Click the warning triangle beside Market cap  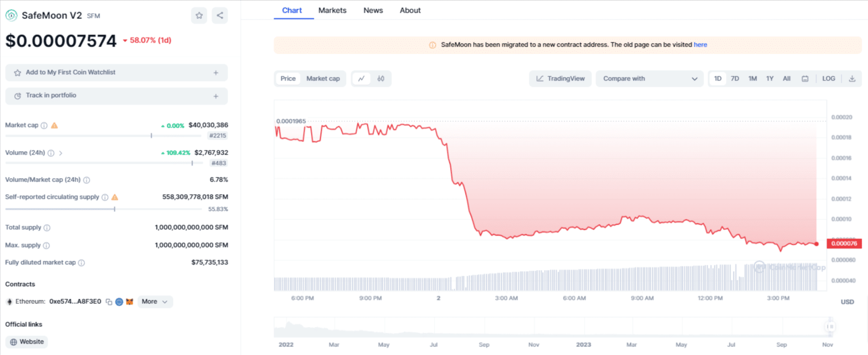[55, 125]
